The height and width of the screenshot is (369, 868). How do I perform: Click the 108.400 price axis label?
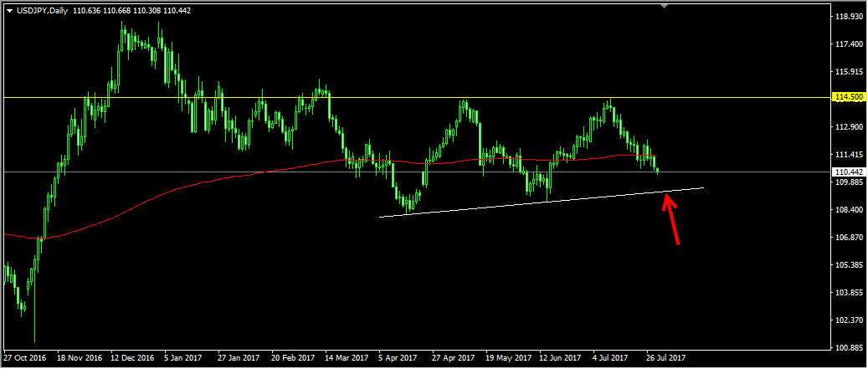coord(850,210)
